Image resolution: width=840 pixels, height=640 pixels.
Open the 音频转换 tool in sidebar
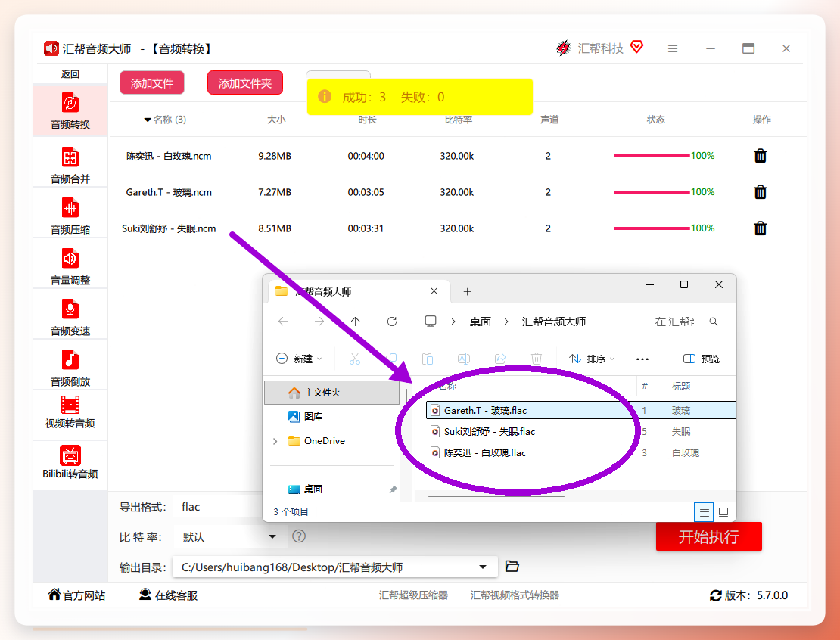[x=70, y=111]
